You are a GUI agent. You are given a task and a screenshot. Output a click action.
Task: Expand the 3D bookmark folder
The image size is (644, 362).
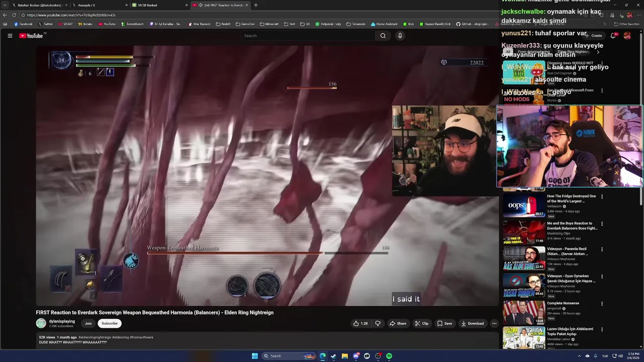click(305, 24)
